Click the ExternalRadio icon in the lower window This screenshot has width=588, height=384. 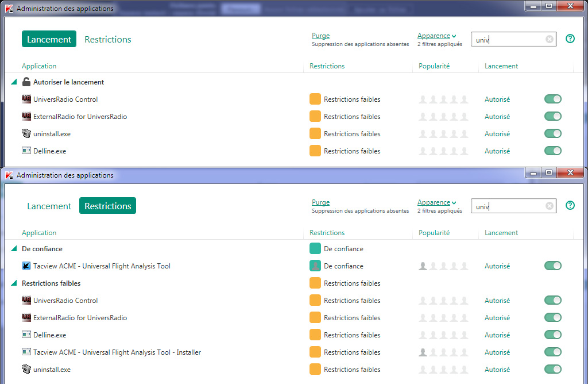[26, 318]
